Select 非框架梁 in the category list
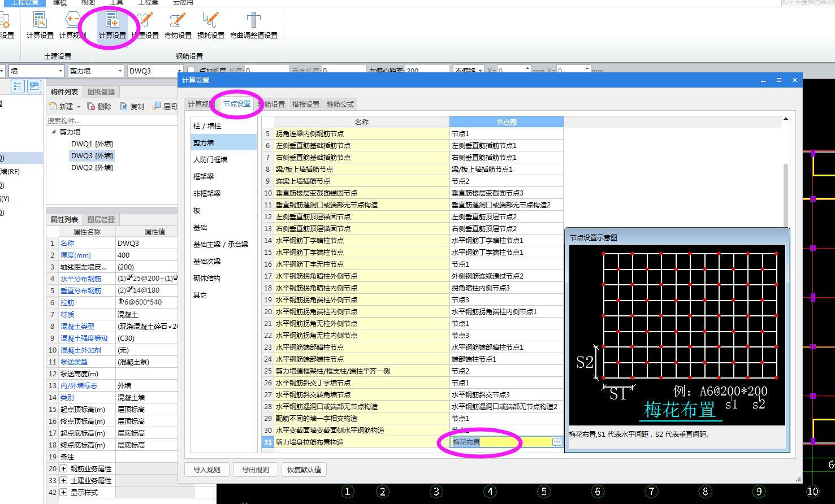 click(x=224, y=194)
